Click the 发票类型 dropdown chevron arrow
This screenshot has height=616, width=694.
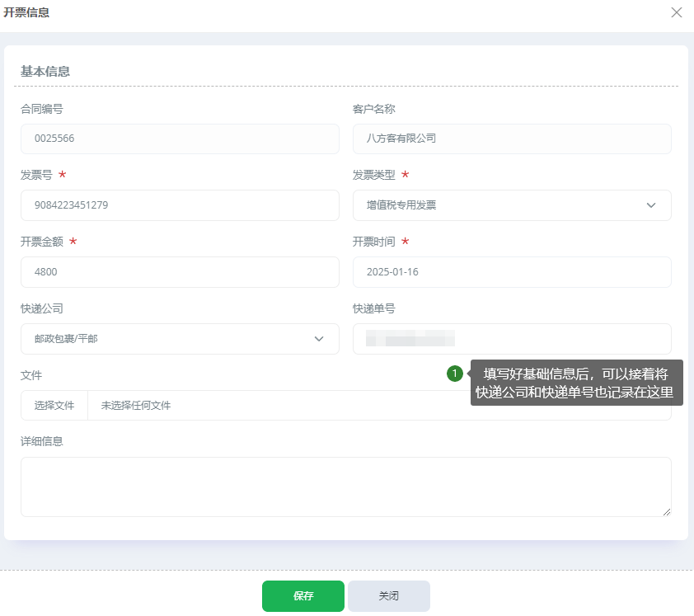tap(651, 205)
